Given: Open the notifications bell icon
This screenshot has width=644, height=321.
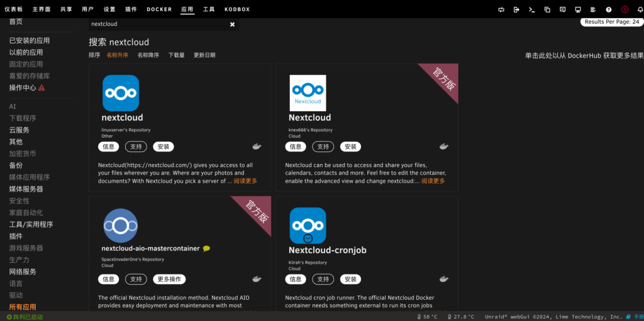Looking at the screenshot, I should pyautogui.click(x=640, y=9).
